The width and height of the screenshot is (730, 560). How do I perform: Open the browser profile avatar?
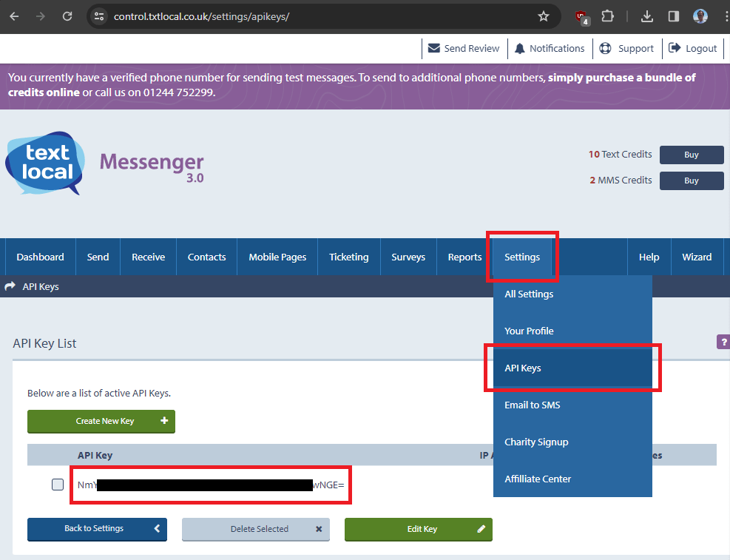click(700, 16)
